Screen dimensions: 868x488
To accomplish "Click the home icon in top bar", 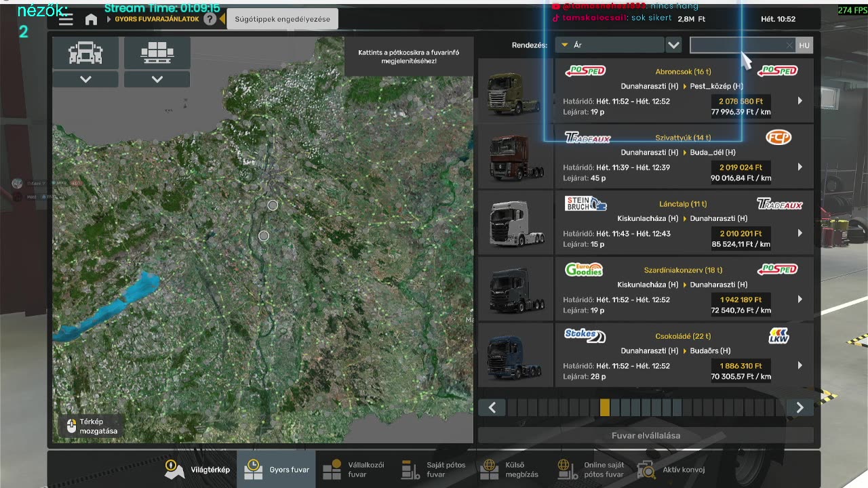I will [x=91, y=20].
